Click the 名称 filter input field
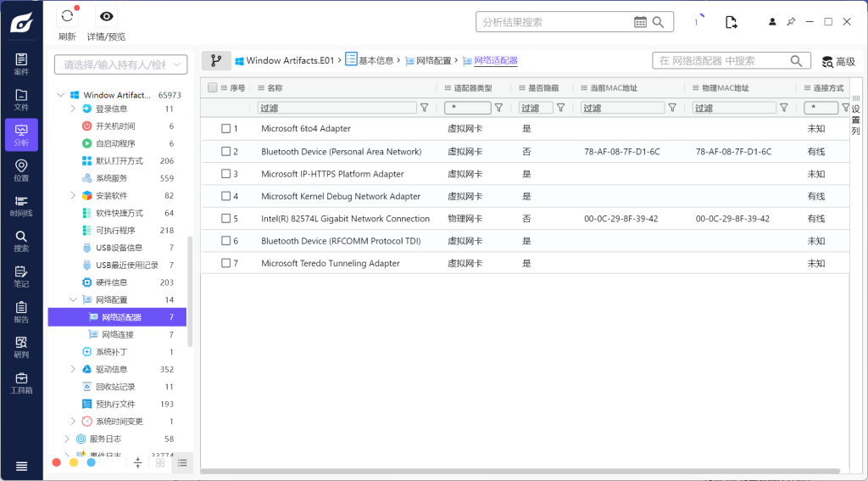868x481 pixels. (x=338, y=108)
